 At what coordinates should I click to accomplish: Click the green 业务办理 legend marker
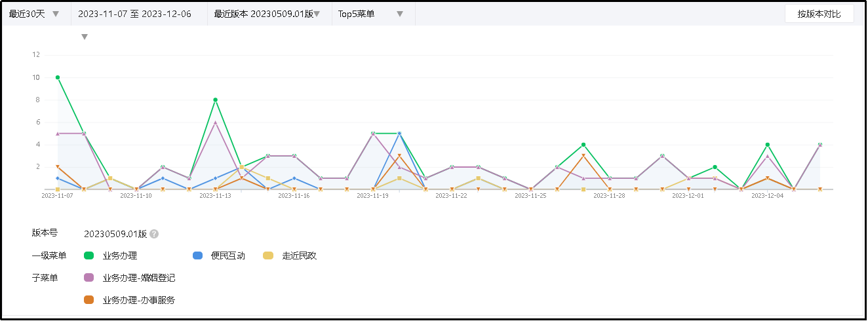coord(89,255)
